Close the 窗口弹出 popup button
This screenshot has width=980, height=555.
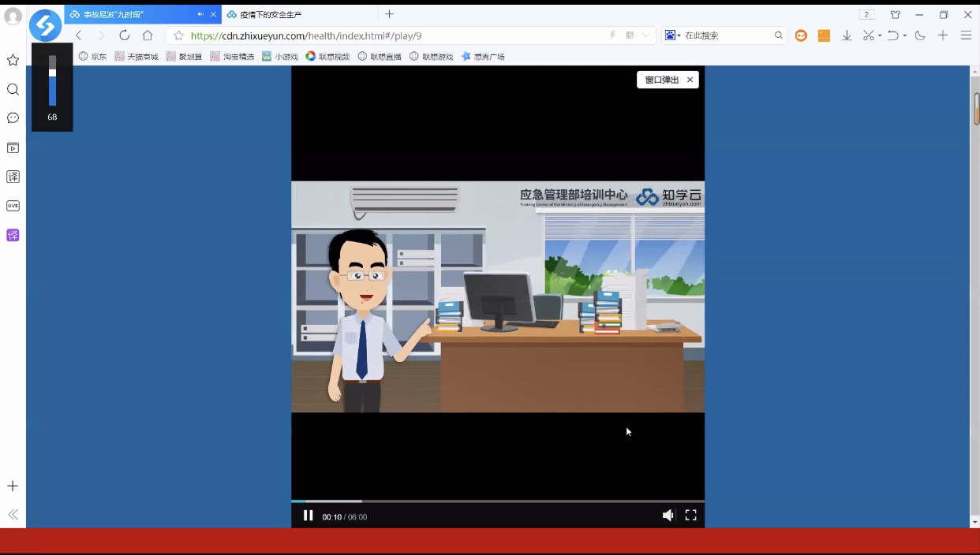(690, 80)
